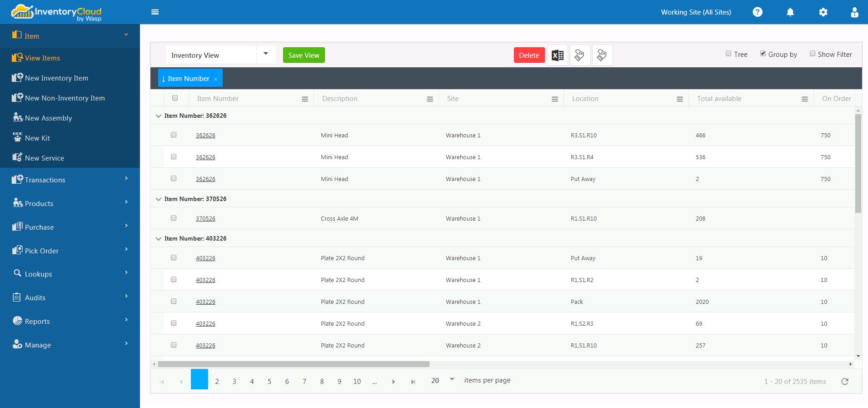Uncheck the Group by checkbox
Viewport: 868px width, 408px height.
pos(763,54)
